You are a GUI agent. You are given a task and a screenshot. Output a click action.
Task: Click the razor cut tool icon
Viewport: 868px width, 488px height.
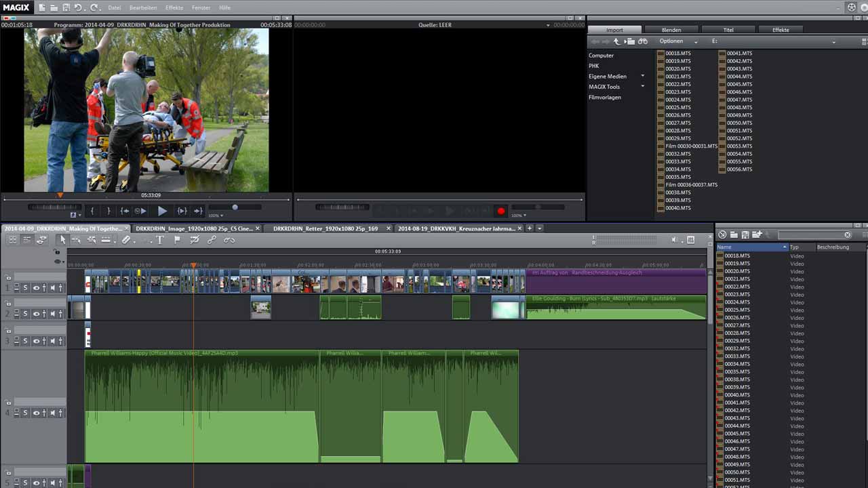[126, 240]
